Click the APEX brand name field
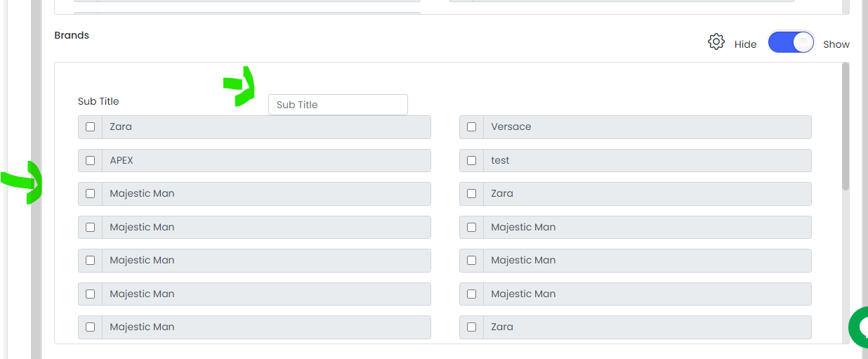The height and width of the screenshot is (359, 868). click(x=266, y=161)
